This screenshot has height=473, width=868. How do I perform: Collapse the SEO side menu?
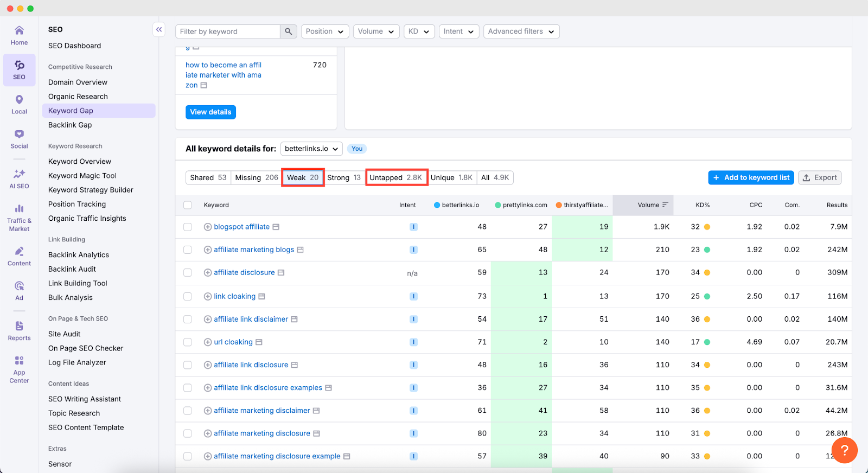tap(159, 30)
